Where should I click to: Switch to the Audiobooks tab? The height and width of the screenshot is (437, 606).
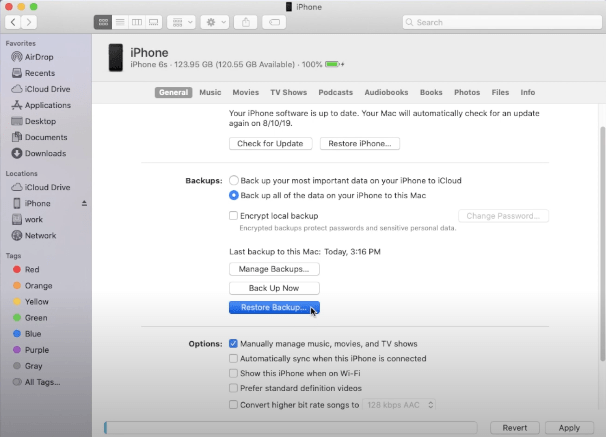tap(386, 92)
